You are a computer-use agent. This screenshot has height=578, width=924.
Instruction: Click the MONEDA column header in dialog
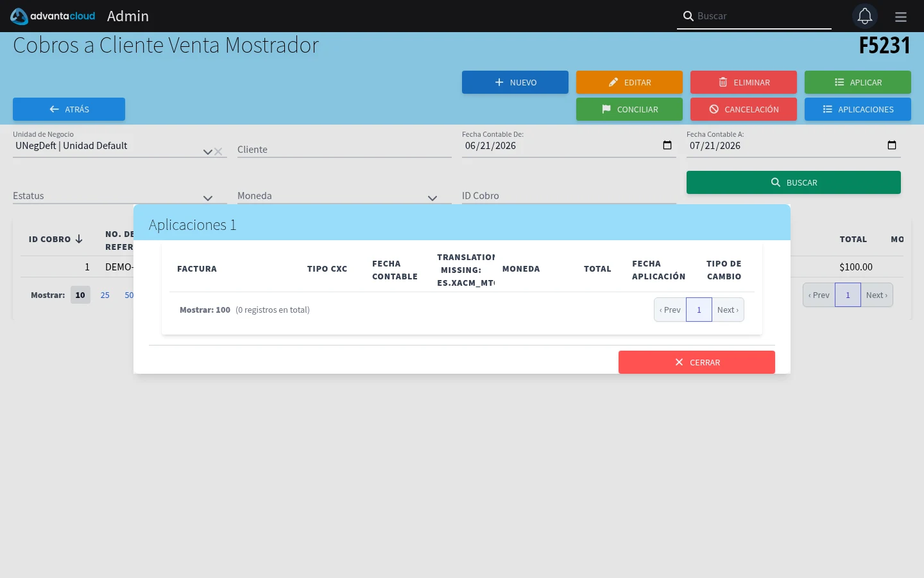pyautogui.click(x=521, y=268)
